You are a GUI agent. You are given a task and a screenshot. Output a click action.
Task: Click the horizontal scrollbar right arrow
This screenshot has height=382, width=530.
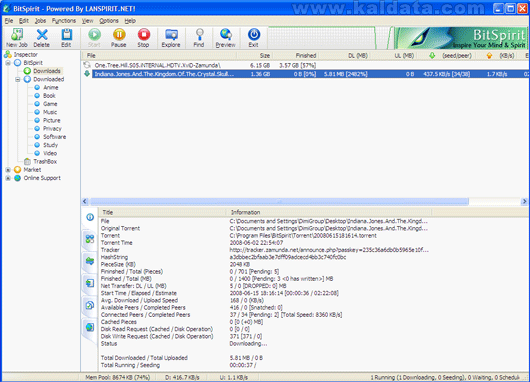(x=524, y=201)
